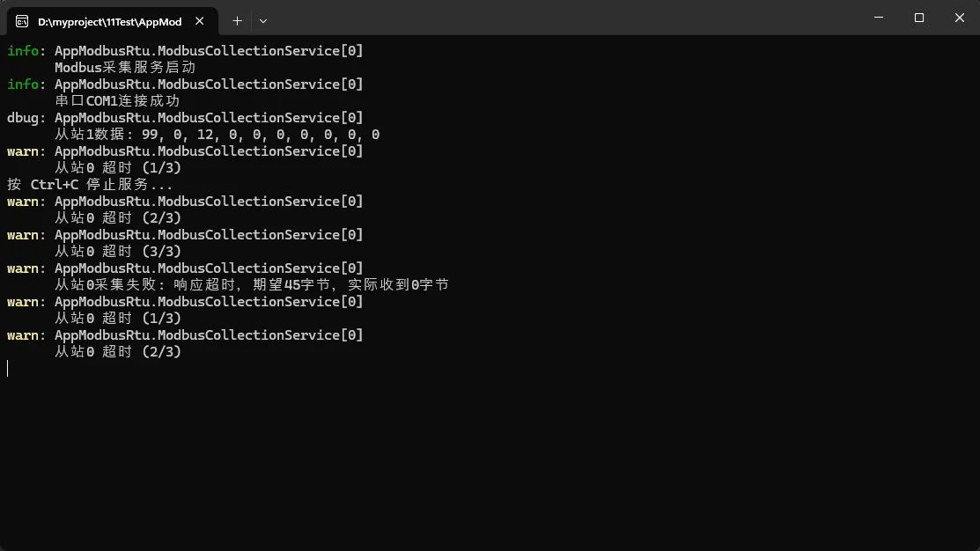Open the new tab profile dropdown
The height and width of the screenshot is (551, 980).
click(263, 20)
